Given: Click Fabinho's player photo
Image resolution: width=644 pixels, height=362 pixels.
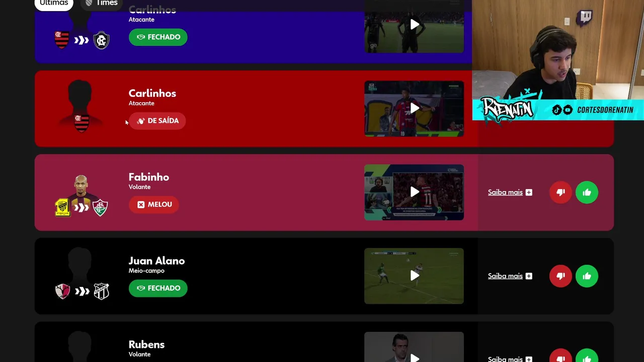Looking at the screenshot, I should coord(81,188).
